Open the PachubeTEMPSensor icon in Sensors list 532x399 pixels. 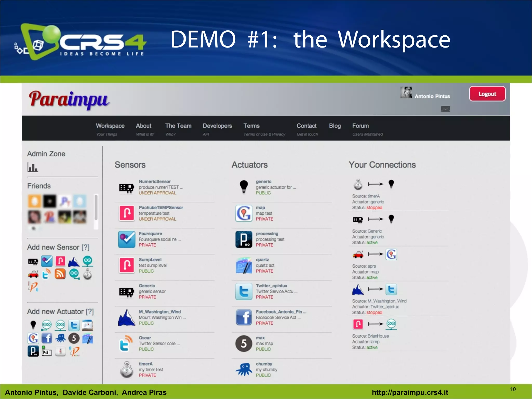[127, 213]
